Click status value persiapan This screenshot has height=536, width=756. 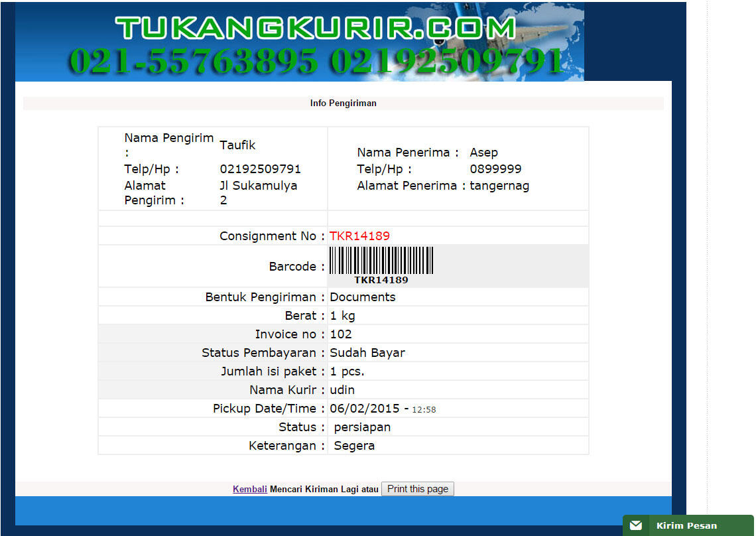click(x=362, y=427)
